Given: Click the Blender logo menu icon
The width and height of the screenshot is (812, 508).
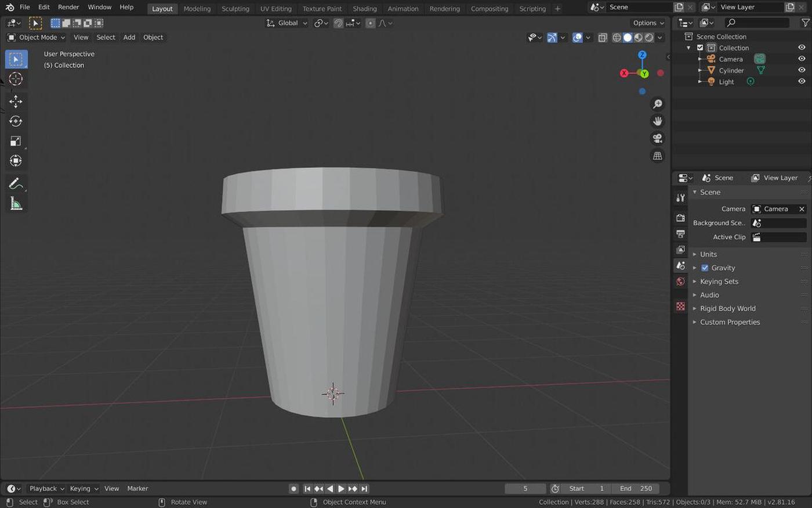Looking at the screenshot, I should point(9,7).
